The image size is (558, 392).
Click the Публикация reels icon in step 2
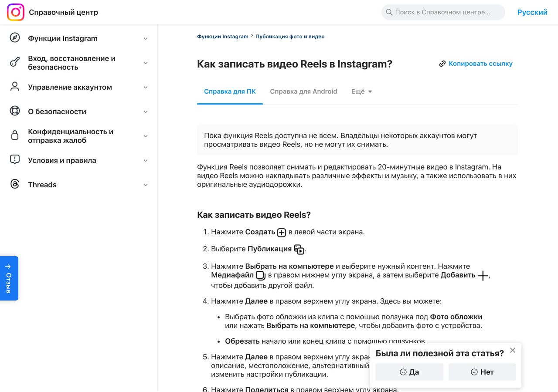[299, 250]
